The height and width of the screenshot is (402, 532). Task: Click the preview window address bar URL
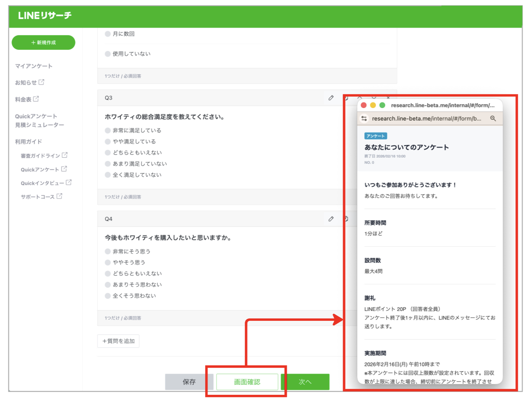pos(427,119)
